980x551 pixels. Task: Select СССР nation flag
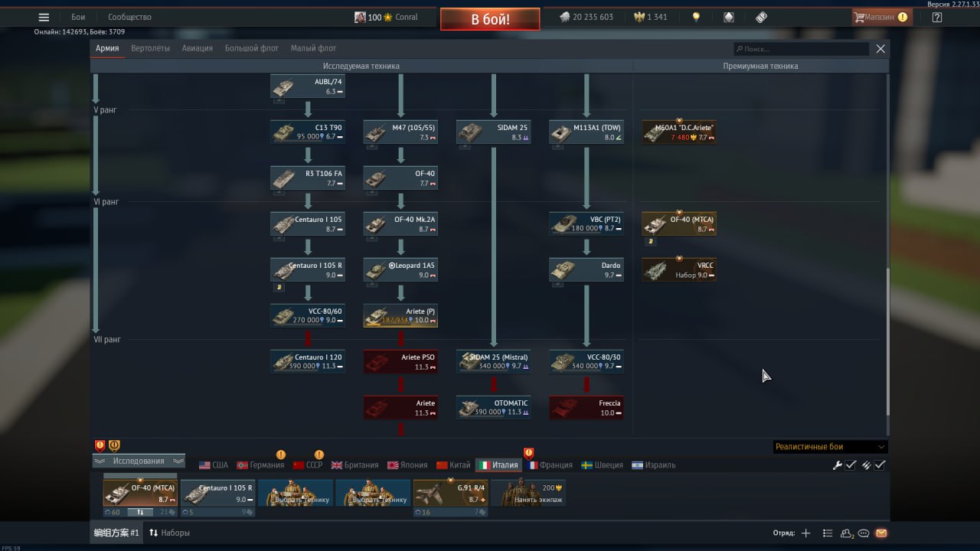pyautogui.click(x=308, y=465)
